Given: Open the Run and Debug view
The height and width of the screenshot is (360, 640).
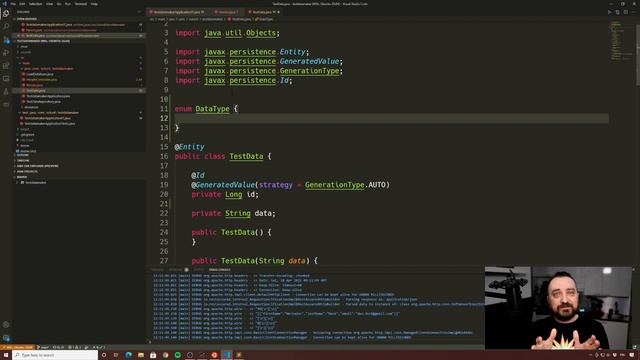Looking at the screenshot, I should pyautogui.click(x=6, y=53).
